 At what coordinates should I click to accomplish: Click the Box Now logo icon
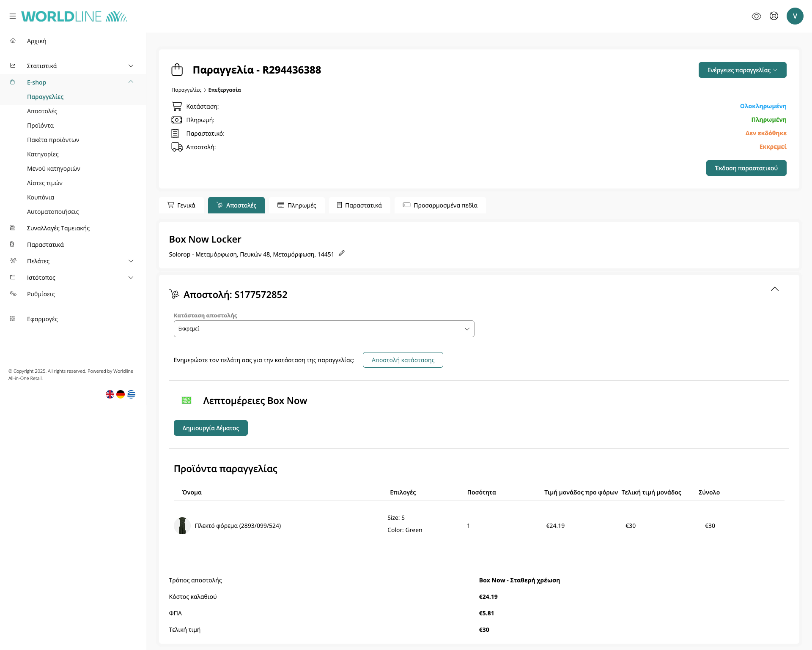tap(187, 400)
